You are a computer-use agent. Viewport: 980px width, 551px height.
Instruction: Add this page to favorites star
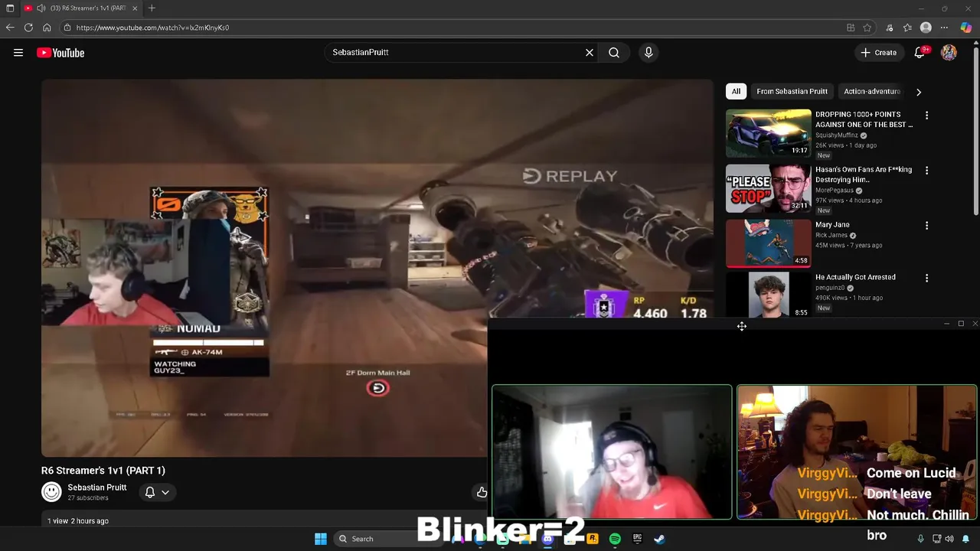click(x=867, y=28)
